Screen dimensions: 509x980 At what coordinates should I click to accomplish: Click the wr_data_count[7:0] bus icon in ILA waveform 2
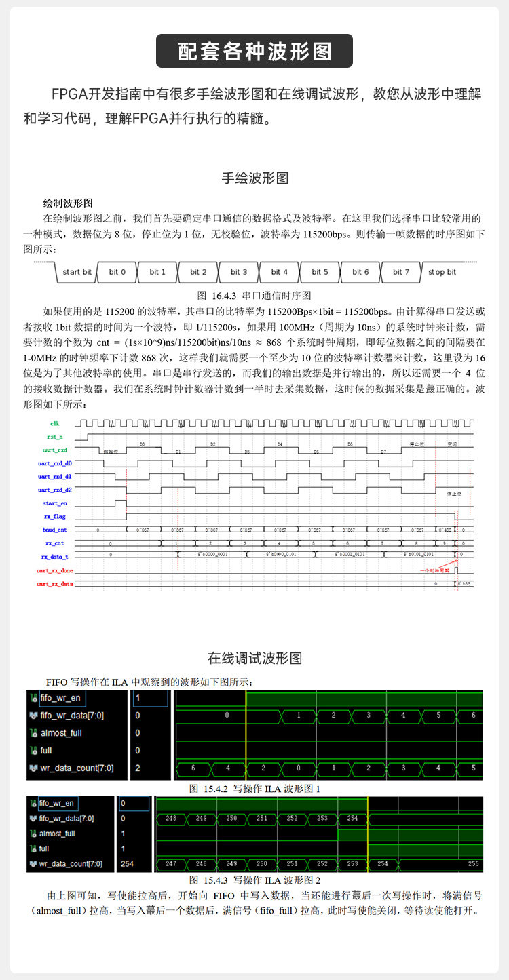[x=33, y=863]
